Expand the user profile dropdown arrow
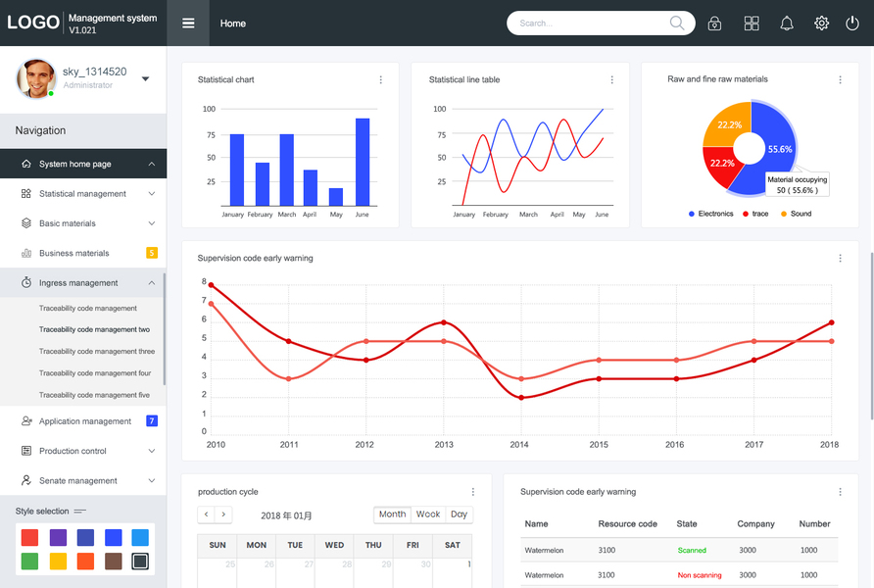Viewport: 874px width, 588px height. tap(145, 78)
